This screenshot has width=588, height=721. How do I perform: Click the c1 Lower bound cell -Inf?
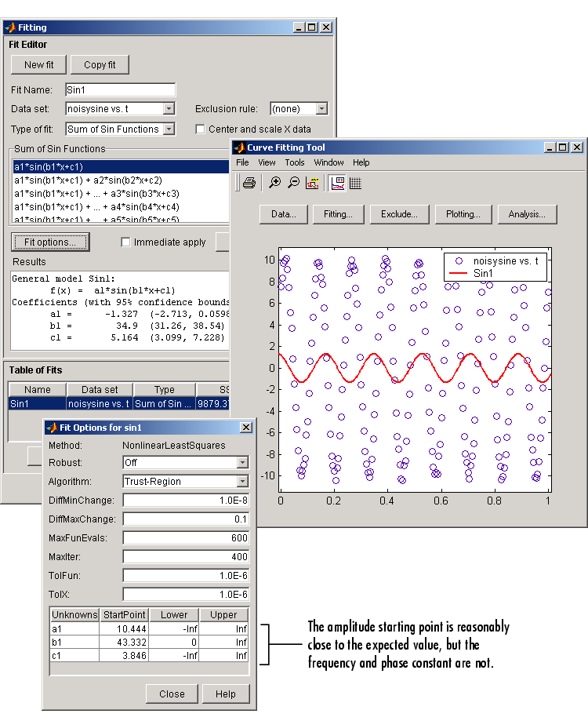174,655
